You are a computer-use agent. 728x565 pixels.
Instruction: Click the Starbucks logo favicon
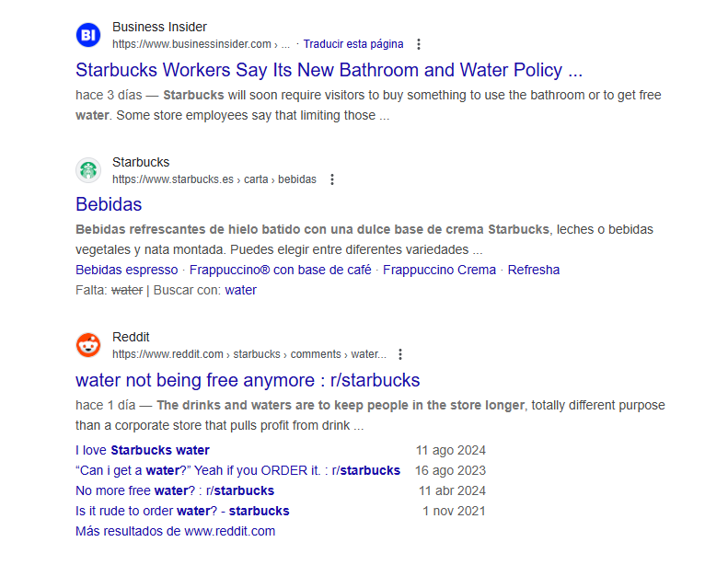click(88, 170)
